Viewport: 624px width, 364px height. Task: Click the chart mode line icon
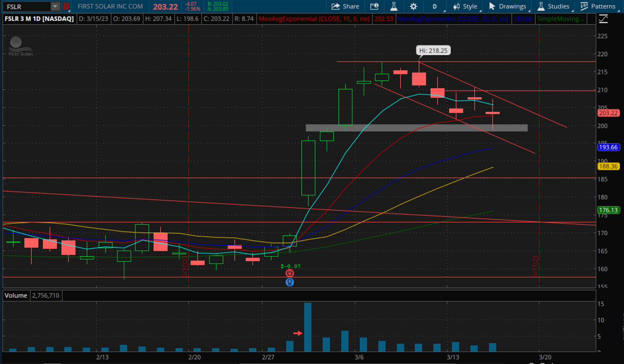(x=603, y=19)
